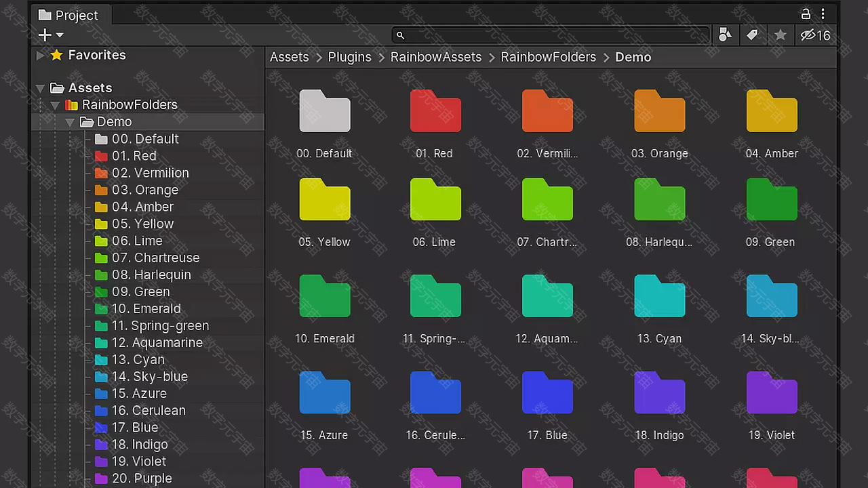
Task: Collapse the RainbowFolders tree arrow
Action: pyautogui.click(x=56, y=105)
